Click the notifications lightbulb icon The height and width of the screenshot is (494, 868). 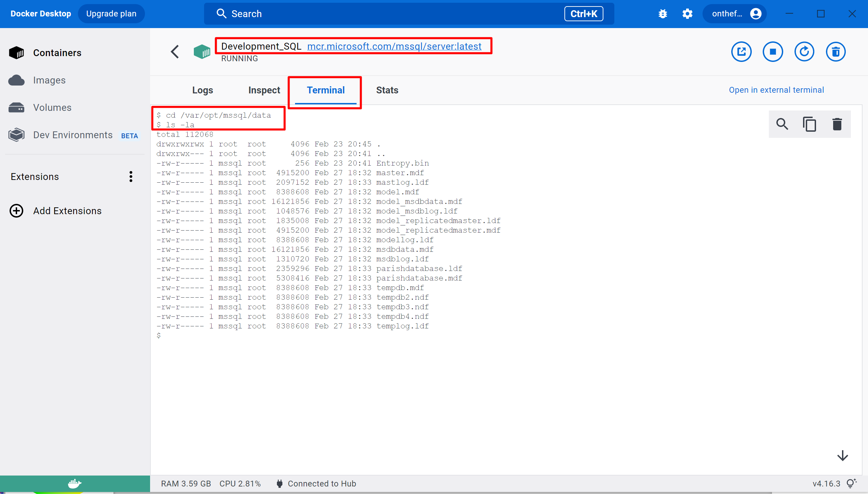[x=851, y=483]
